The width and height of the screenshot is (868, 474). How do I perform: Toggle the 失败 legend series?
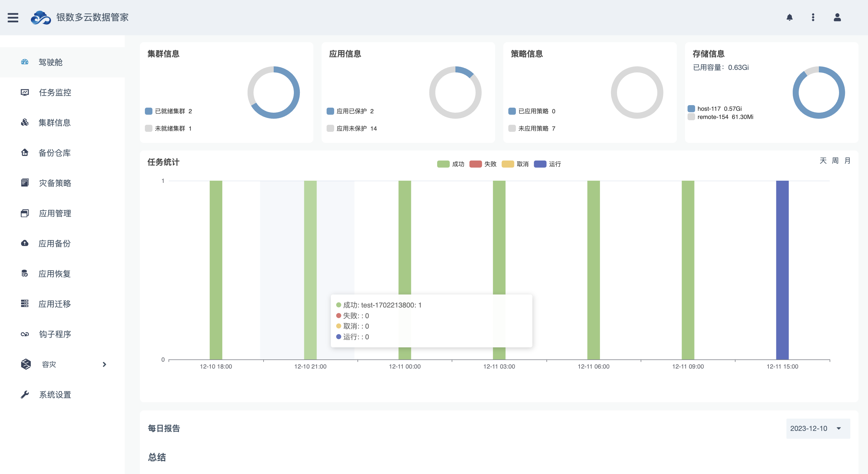(x=483, y=164)
